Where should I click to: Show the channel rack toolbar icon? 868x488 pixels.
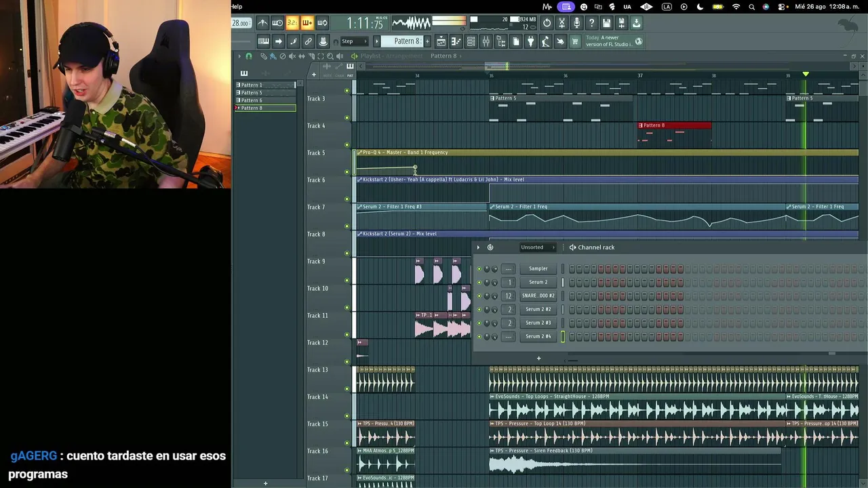471,41
